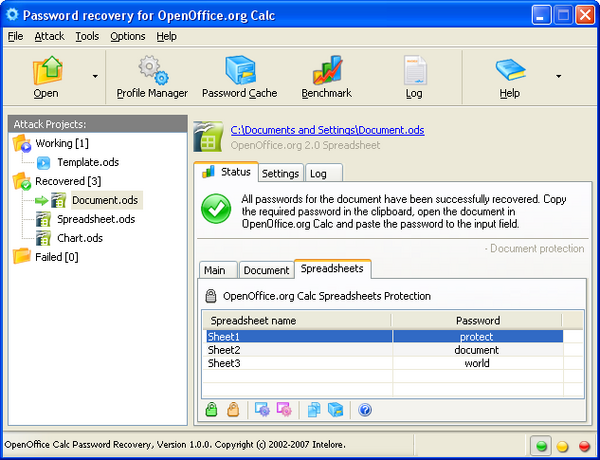Viewport: 600px width, 460px height.
Task: Open the File menu
Action: tap(15, 36)
